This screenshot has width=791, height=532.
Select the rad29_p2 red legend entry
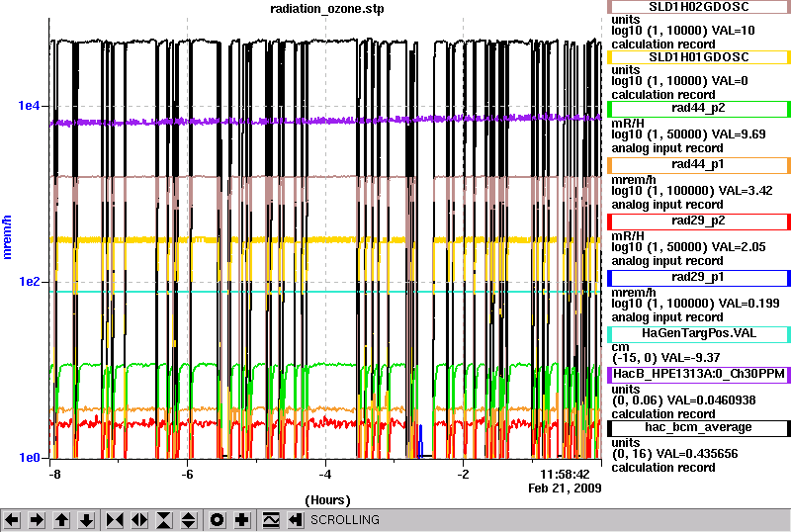(x=699, y=222)
